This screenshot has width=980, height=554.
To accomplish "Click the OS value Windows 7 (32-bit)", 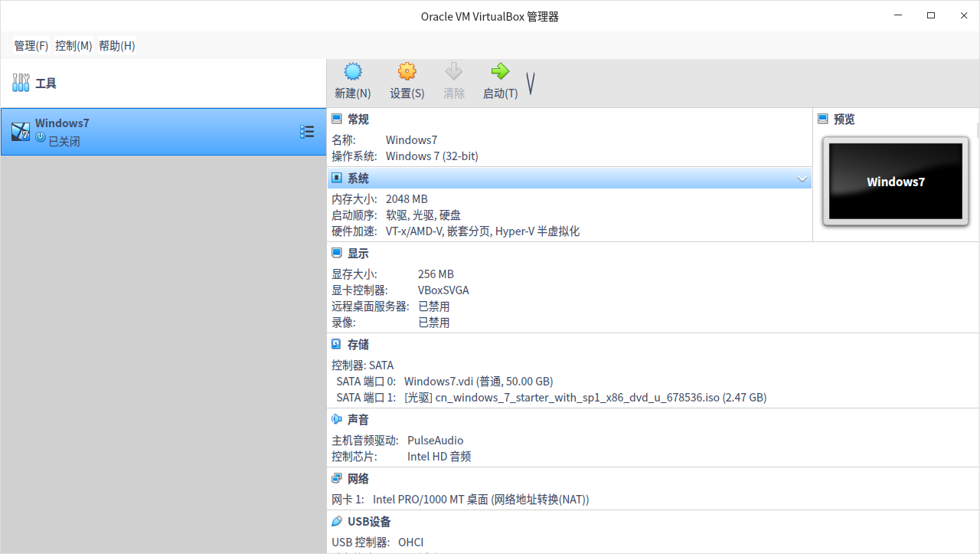I will [x=432, y=156].
